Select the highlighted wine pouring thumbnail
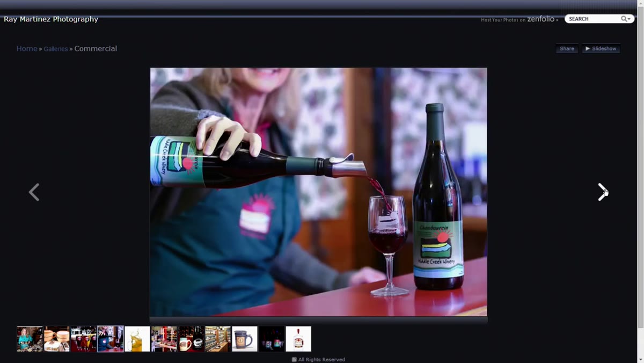The width and height of the screenshot is (644, 363). click(x=111, y=339)
